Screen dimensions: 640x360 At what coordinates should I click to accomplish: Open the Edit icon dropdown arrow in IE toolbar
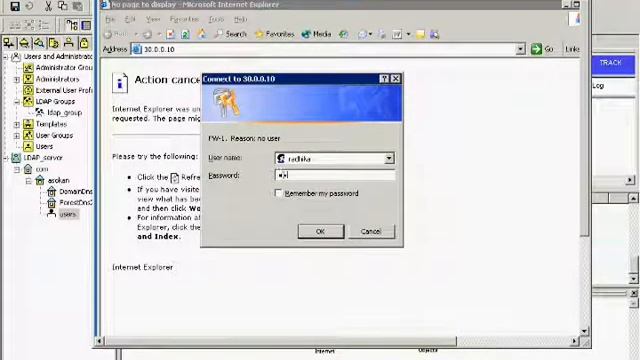pyautogui.click(x=408, y=35)
